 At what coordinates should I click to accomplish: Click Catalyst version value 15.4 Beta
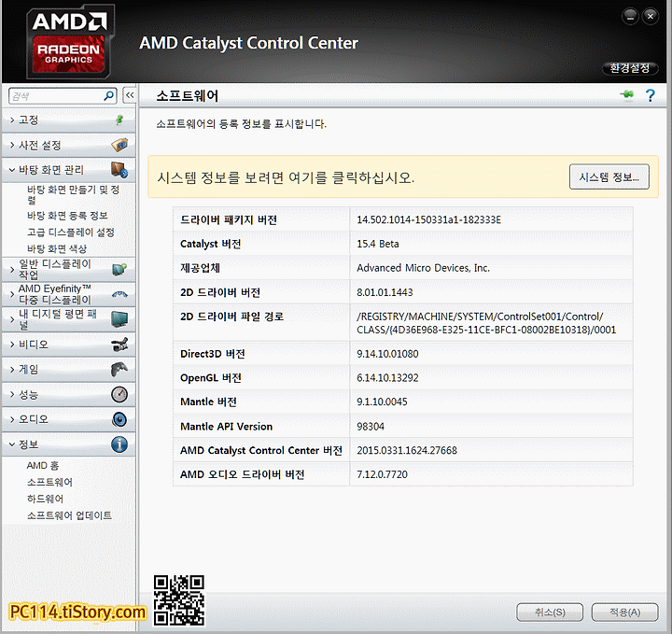(x=378, y=244)
